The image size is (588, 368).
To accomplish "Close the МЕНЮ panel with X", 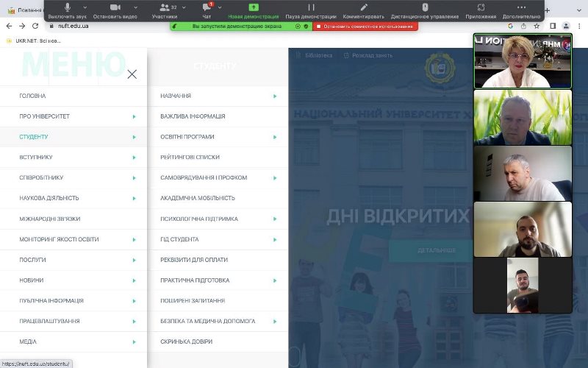I will pyautogui.click(x=132, y=74).
